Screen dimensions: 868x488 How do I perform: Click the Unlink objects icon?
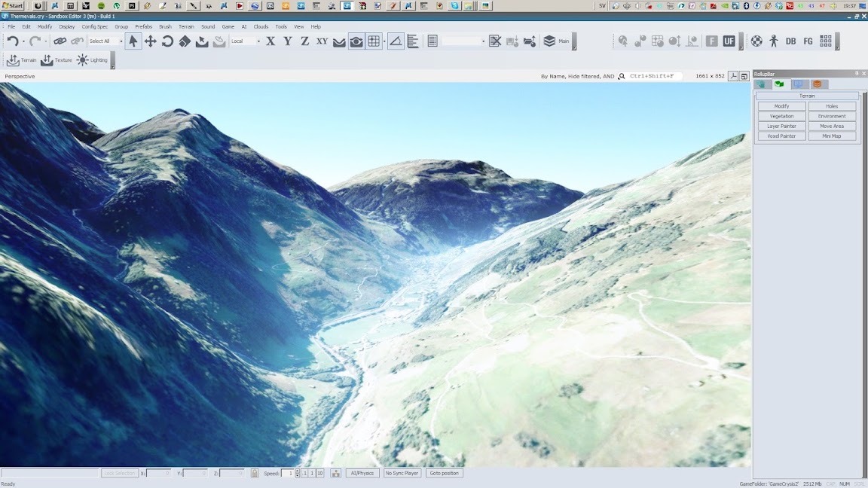tap(78, 41)
